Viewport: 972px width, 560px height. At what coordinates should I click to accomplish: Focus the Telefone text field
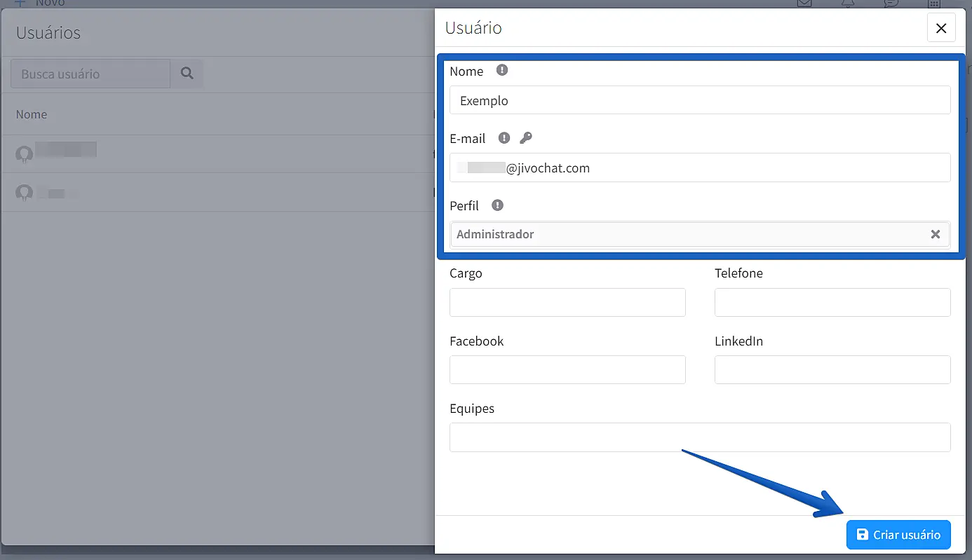point(832,302)
